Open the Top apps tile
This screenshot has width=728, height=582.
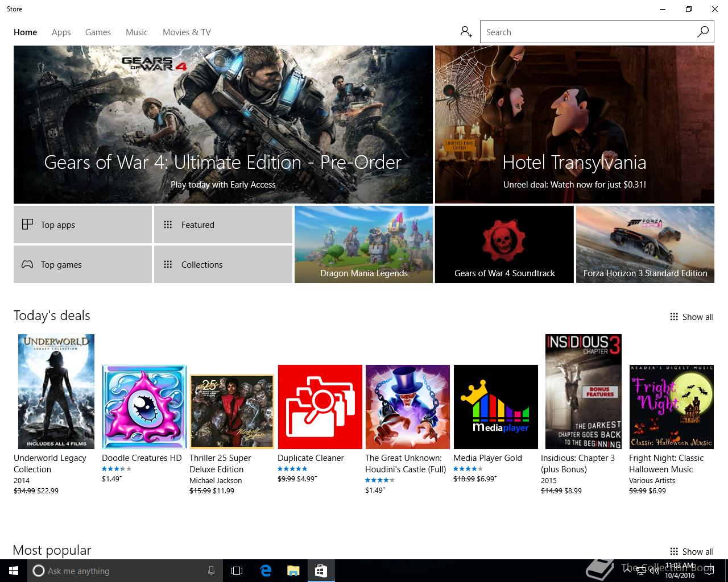82,225
